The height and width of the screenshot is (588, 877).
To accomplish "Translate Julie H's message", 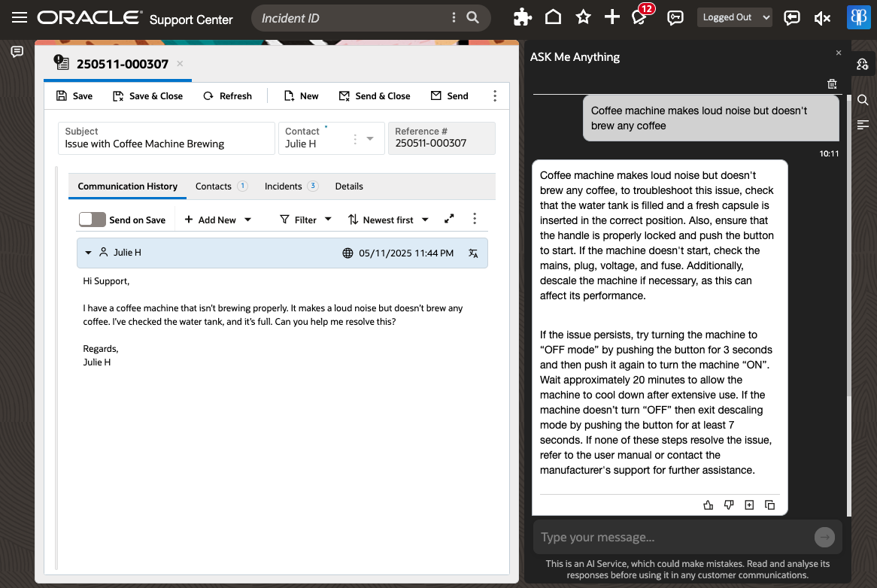I will 473,253.
